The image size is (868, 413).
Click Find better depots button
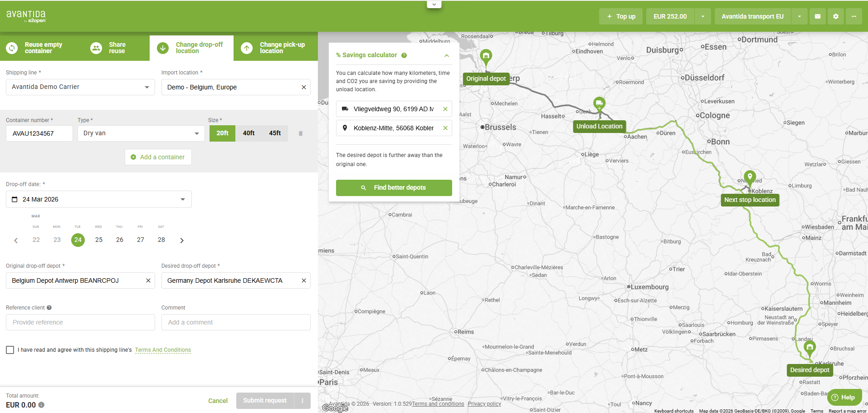point(394,187)
